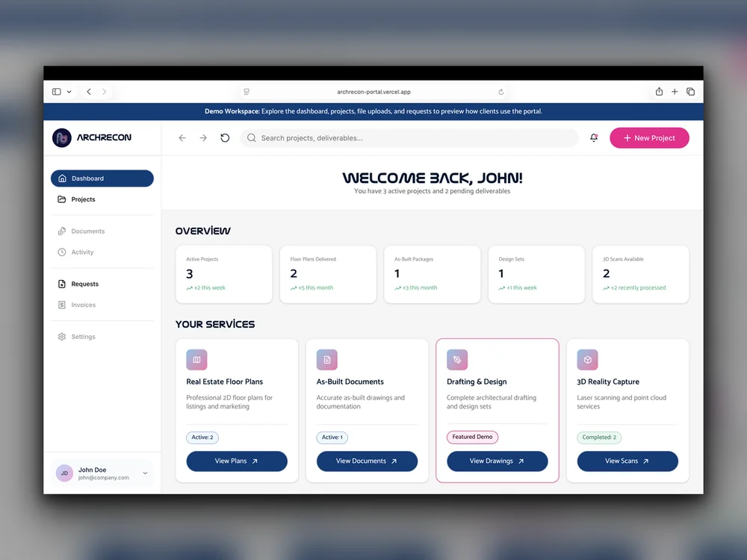The height and width of the screenshot is (560, 747).
Task: Select Dashboard in the sidebar
Action: [x=102, y=178]
